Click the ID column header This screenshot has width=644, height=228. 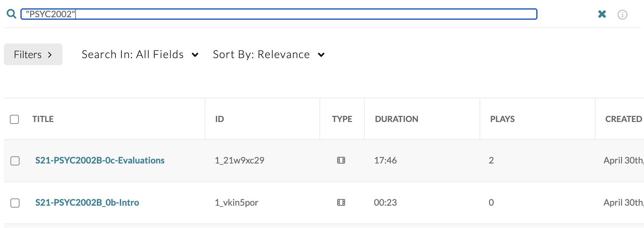pyautogui.click(x=219, y=119)
